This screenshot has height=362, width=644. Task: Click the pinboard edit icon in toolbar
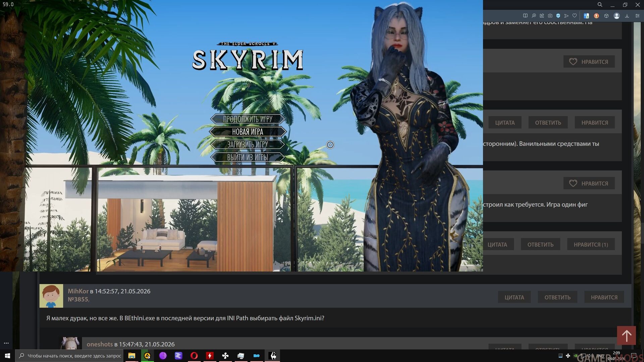(542, 16)
